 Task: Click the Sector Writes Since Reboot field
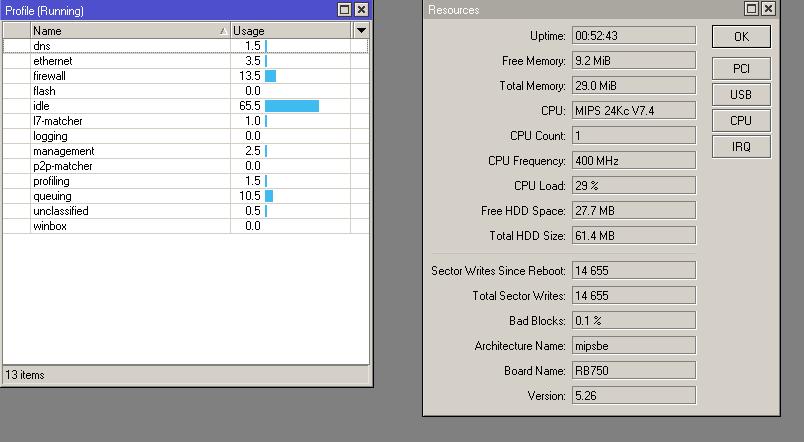(634, 270)
